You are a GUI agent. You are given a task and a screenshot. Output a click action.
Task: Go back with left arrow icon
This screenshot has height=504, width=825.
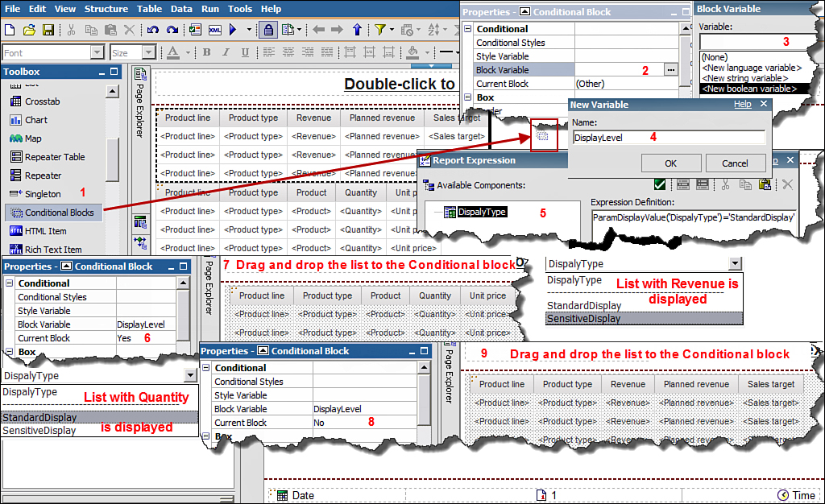click(x=318, y=30)
